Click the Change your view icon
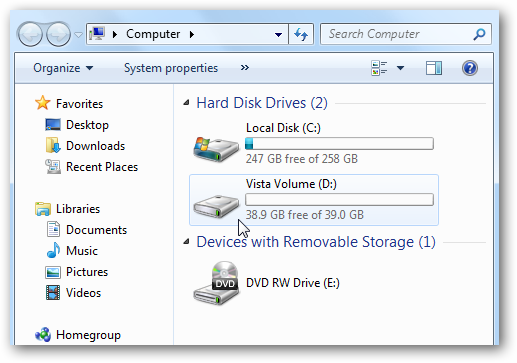The height and width of the screenshot is (363, 517). click(x=379, y=68)
